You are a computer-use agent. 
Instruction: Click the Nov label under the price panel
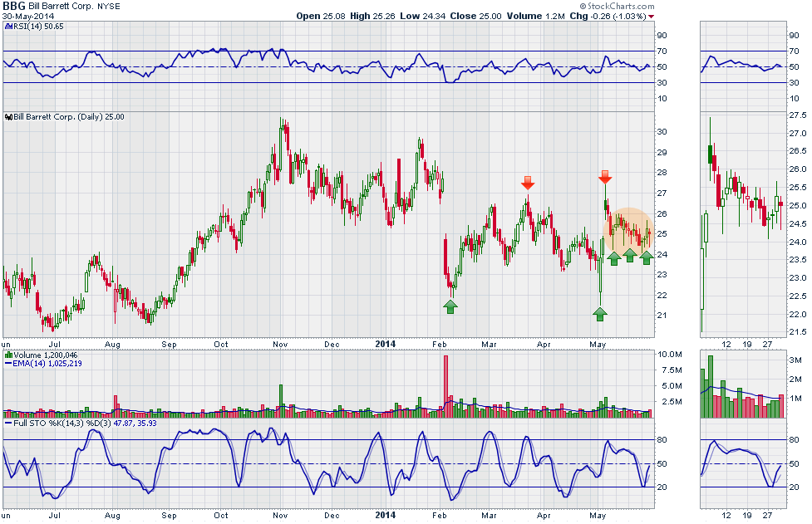pyautogui.click(x=280, y=344)
